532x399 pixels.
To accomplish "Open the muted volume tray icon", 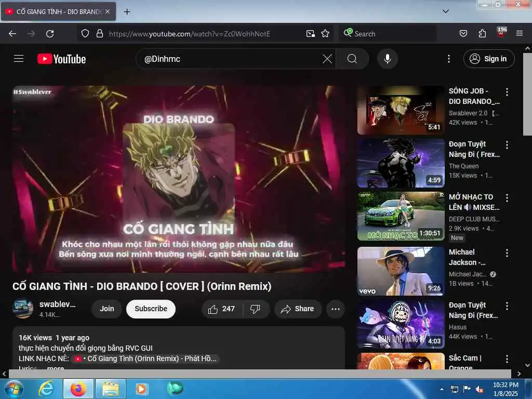I will point(479,390).
